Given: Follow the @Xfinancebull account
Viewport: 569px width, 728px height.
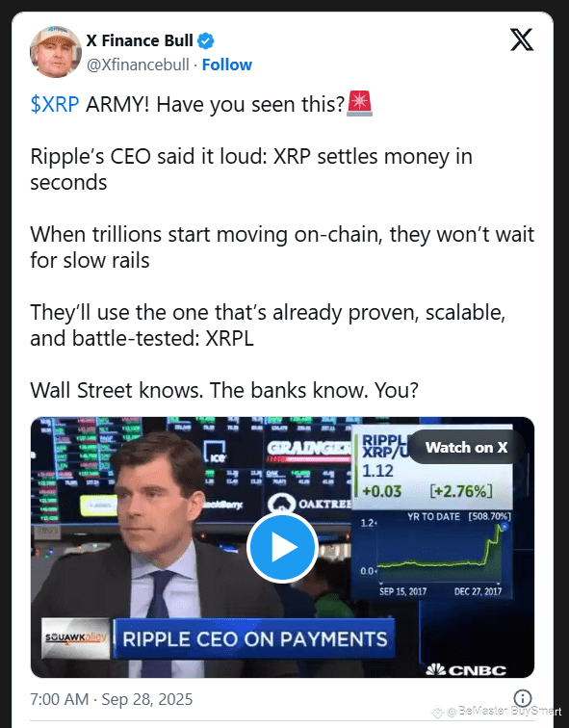Looking at the screenshot, I should coord(227,65).
